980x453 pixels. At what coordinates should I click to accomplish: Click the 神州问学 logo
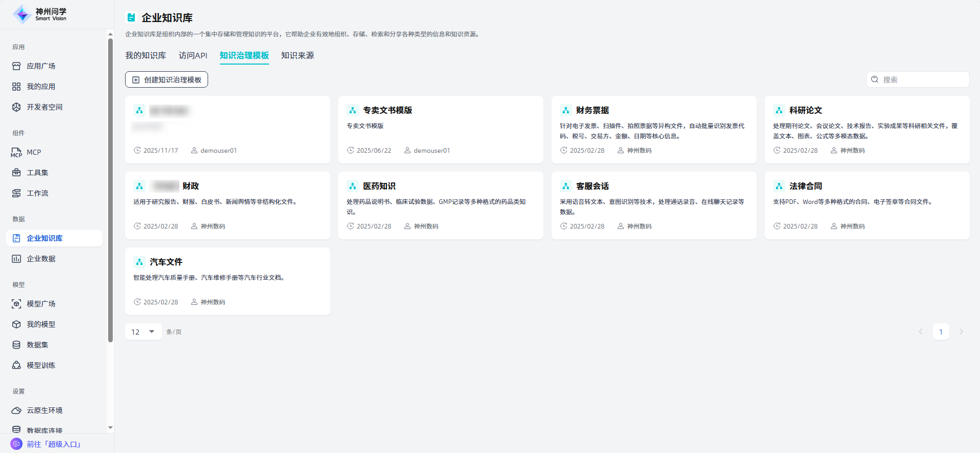click(x=40, y=14)
